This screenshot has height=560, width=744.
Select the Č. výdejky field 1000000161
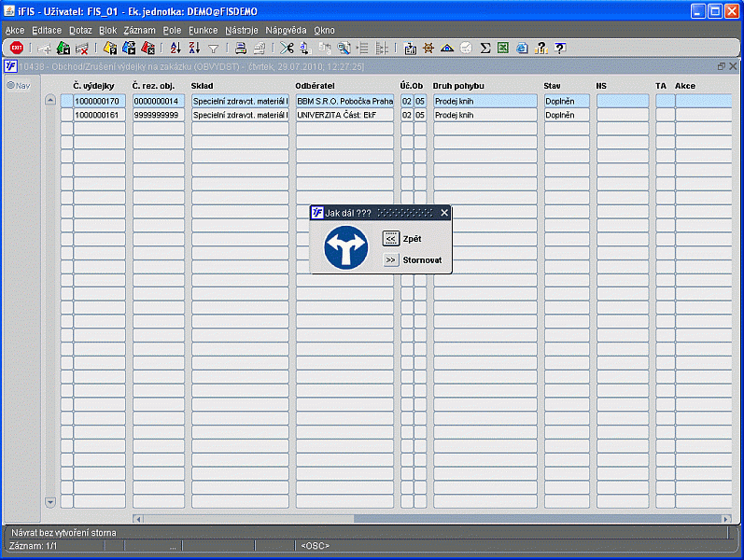coord(98,115)
